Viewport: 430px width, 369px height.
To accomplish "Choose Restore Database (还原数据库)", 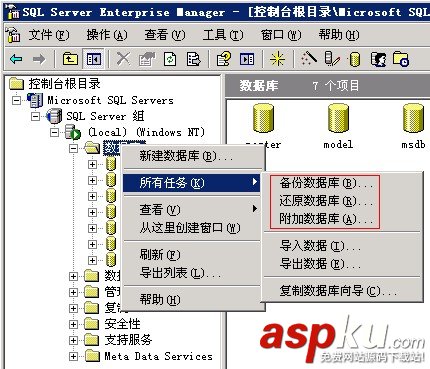I will [343, 201].
